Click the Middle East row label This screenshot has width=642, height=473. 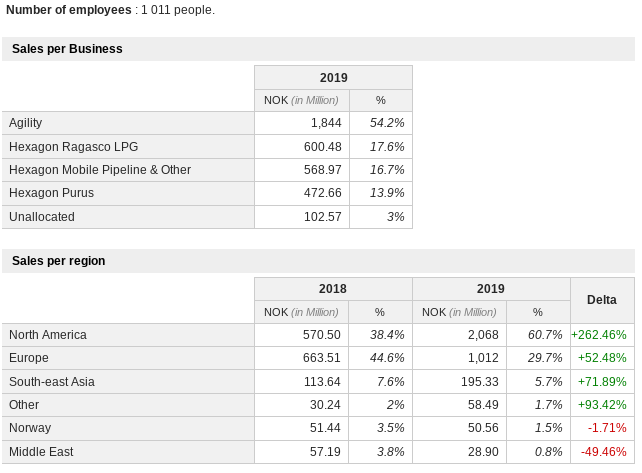[x=41, y=452]
